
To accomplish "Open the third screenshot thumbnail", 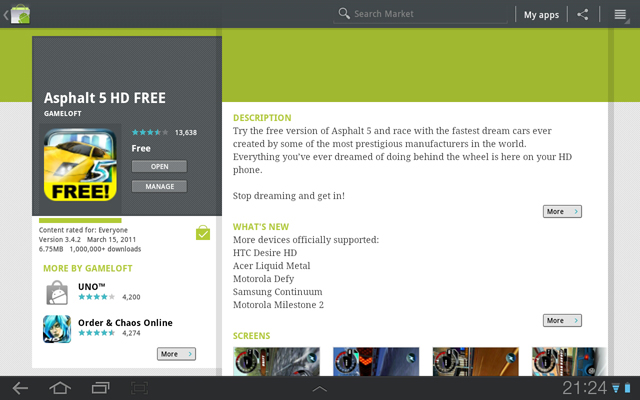I will [x=476, y=361].
